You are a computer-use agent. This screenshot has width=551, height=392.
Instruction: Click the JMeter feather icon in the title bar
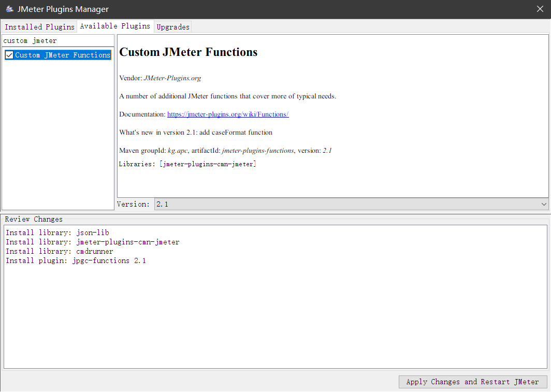tap(9, 9)
